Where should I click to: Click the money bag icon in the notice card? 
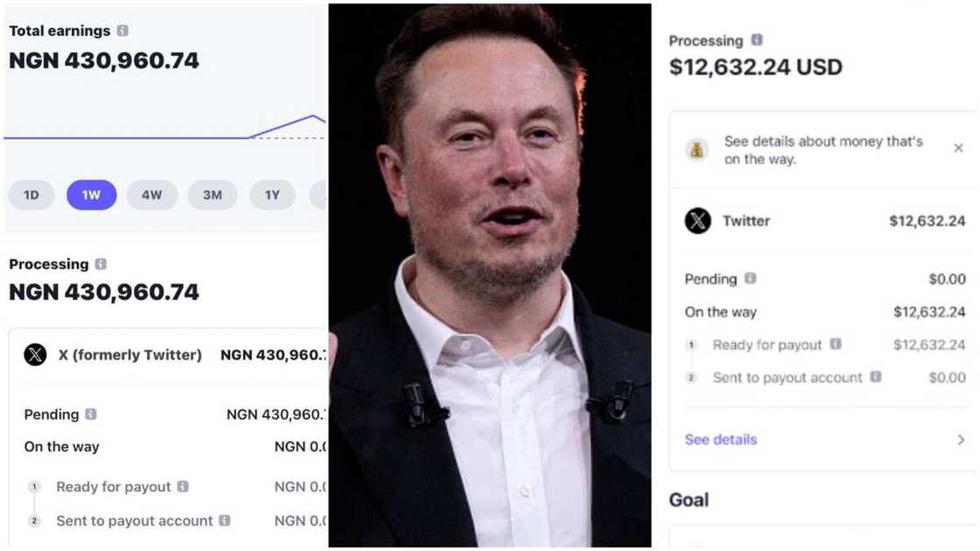tap(696, 149)
